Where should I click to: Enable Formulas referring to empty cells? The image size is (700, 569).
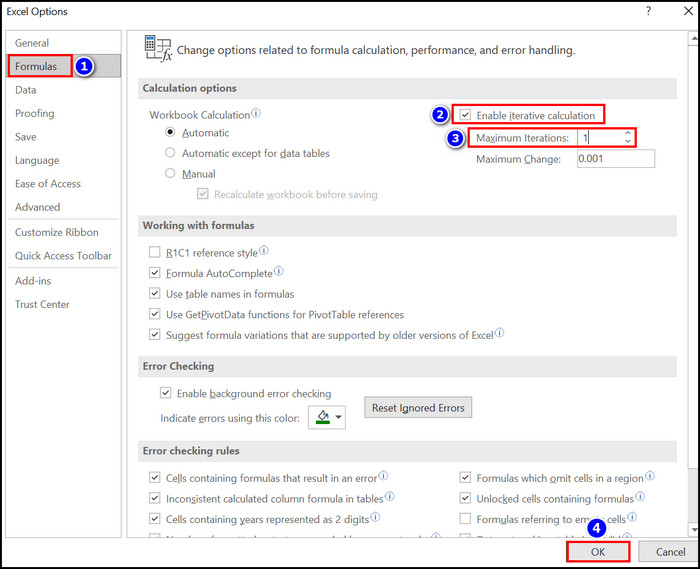[465, 519]
